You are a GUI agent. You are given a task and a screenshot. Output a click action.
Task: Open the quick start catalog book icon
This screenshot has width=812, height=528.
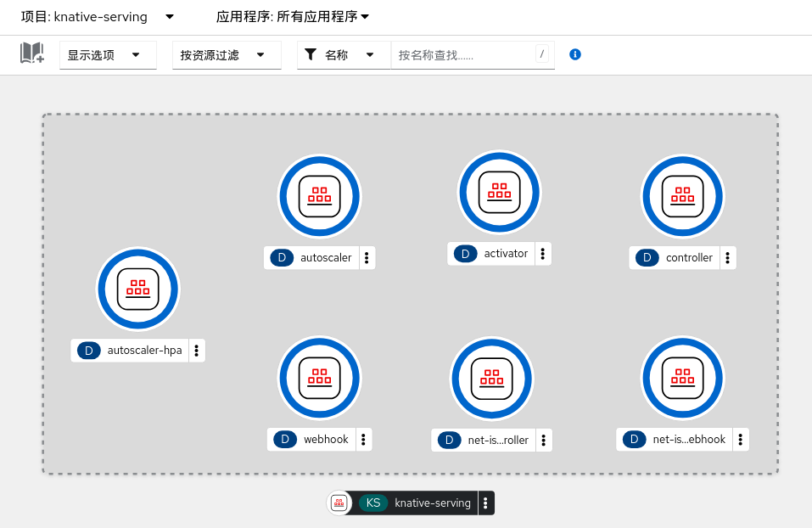point(32,53)
